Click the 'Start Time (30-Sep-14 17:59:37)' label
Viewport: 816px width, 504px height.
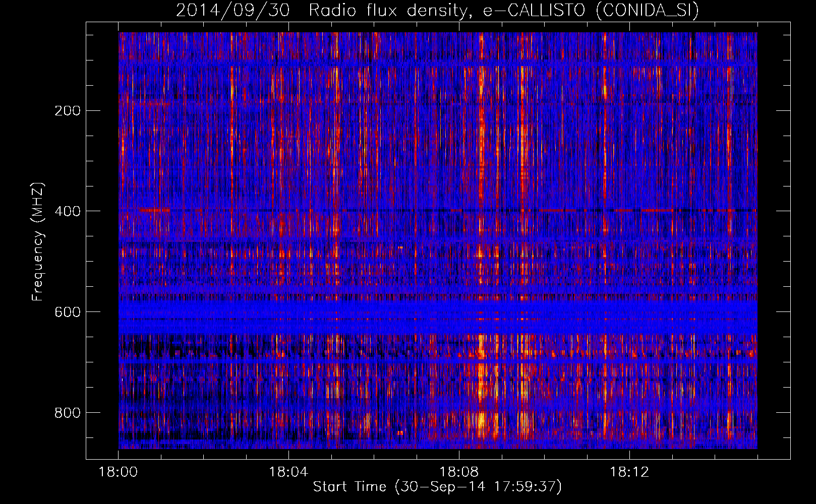437,487
